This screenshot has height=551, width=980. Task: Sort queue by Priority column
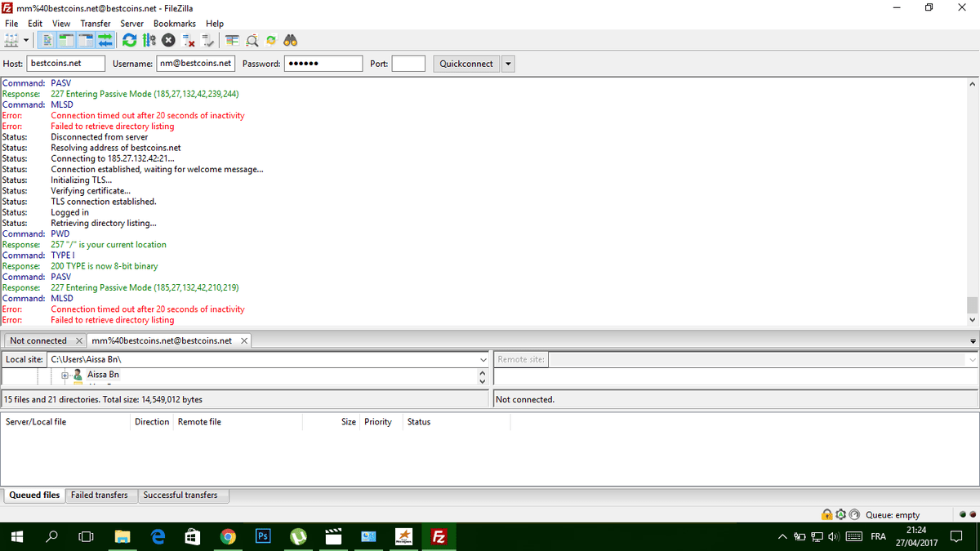(x=381, y=422)
